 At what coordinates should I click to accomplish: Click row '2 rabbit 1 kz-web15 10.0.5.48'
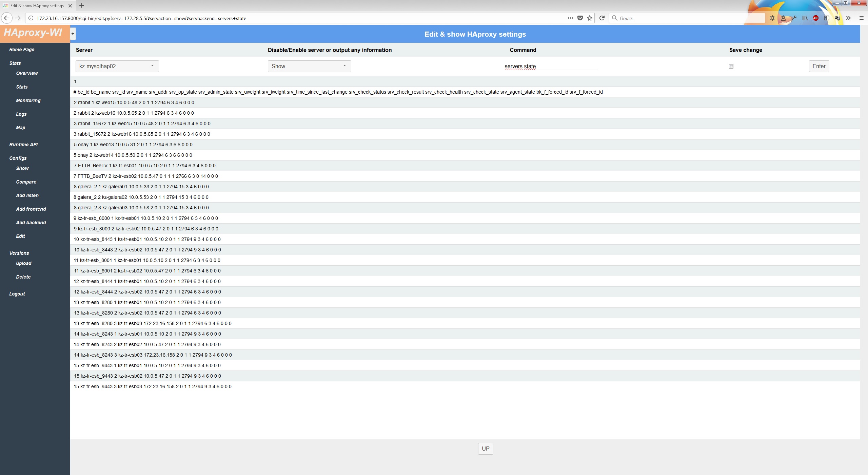click(x=465, y=102)
